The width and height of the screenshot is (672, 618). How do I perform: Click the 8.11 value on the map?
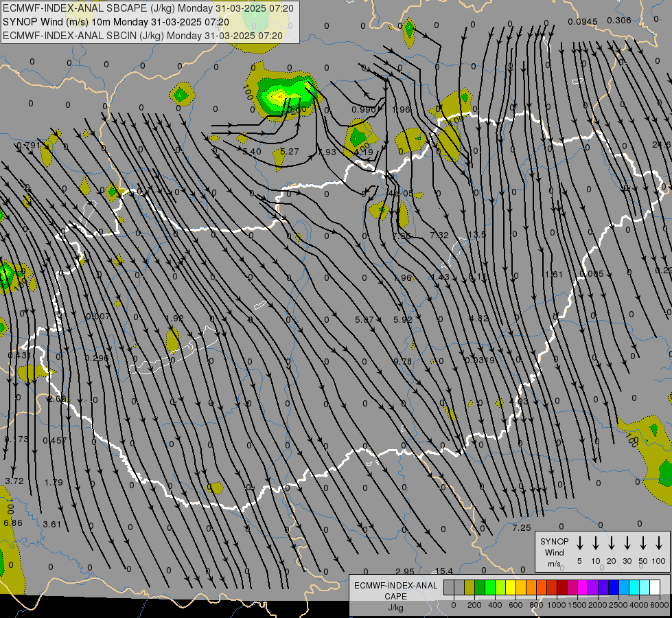point(477,277)
